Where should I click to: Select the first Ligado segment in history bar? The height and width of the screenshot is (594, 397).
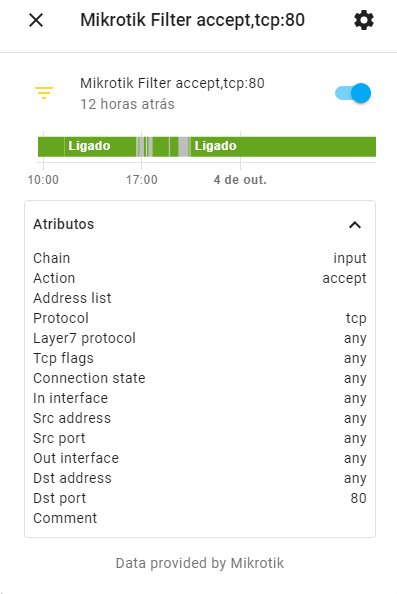tap(100, 147)
